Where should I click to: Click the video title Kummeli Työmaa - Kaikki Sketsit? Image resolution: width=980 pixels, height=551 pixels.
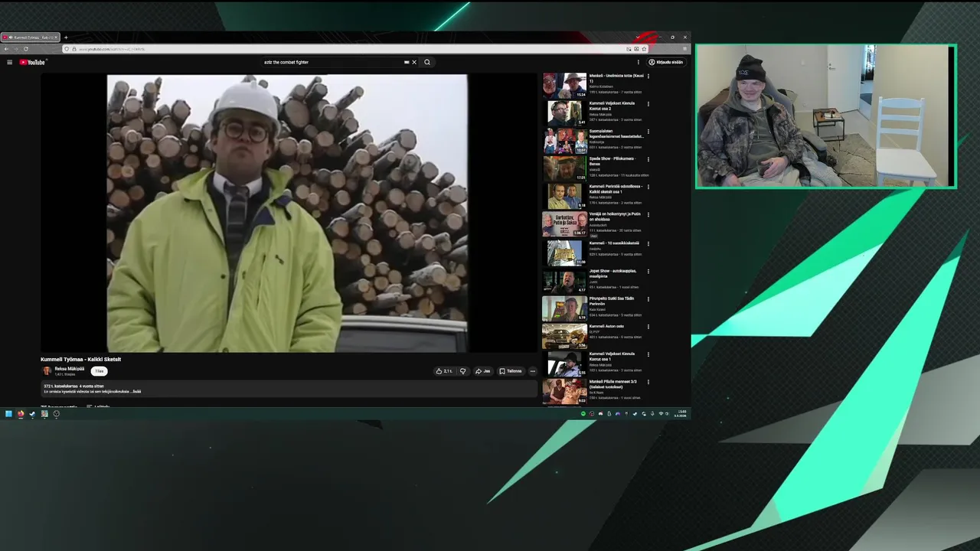[81, 359]
